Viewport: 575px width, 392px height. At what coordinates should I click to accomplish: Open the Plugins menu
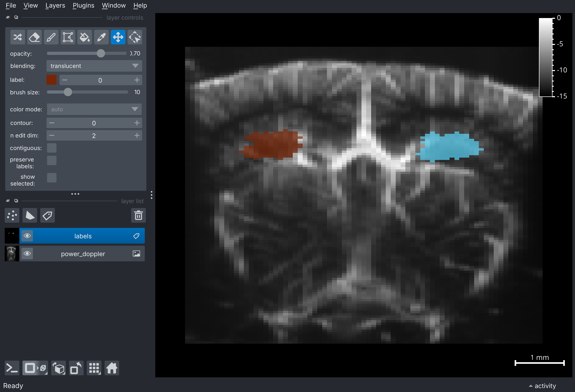(83, 5)
